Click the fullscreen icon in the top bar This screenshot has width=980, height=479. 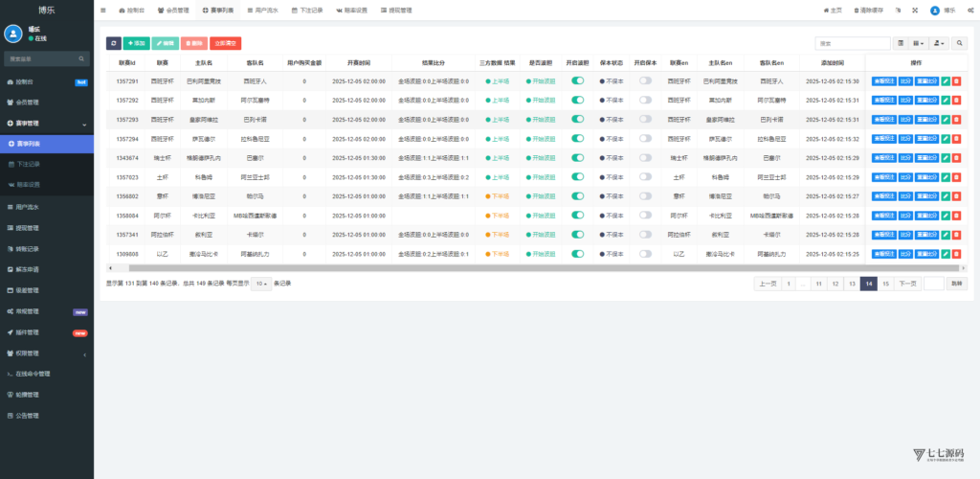(915, 11)
